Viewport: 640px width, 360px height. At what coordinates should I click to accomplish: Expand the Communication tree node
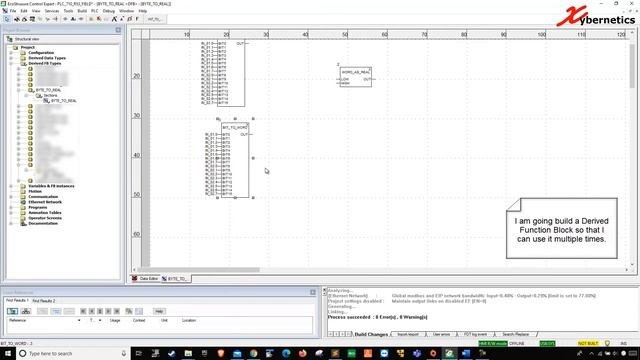11,197
